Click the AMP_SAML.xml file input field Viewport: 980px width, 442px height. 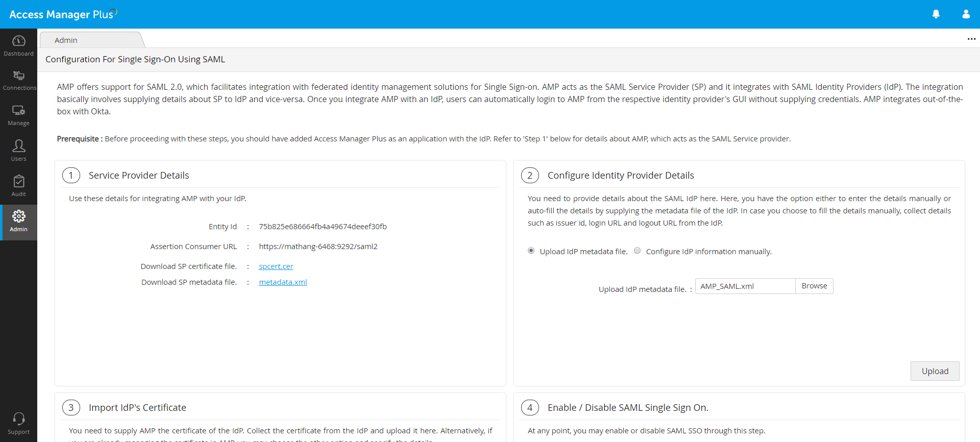(745, 286)
